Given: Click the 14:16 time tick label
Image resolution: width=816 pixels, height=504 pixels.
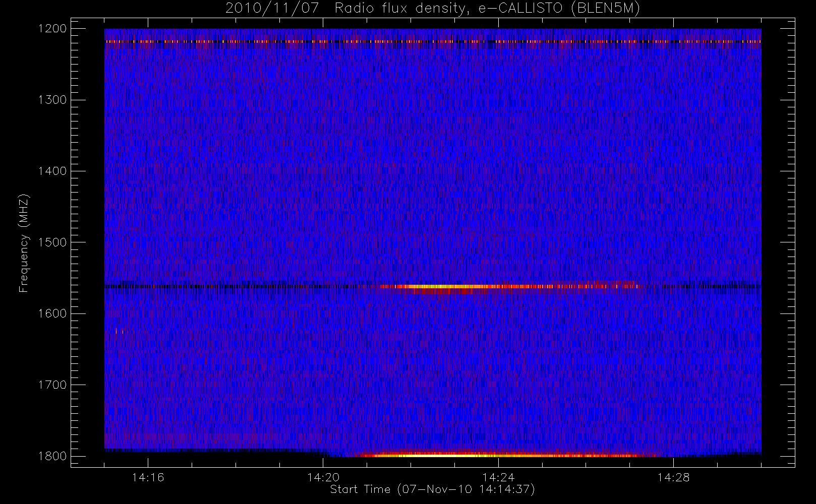Looking at the screenshot, I should pyautogui.click(x=148, y=477).
